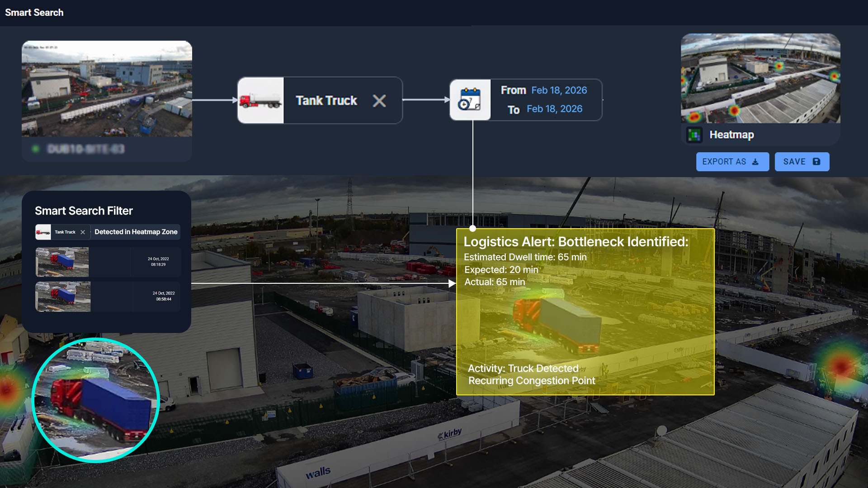Image resolution: width=868 pixels, height=488 pixels.
Task: Remove the Tank Truck search filter
Action: [x=379, y=100]
